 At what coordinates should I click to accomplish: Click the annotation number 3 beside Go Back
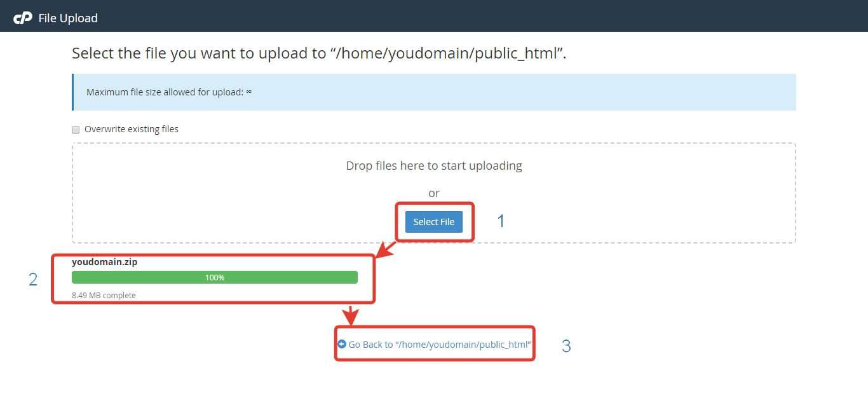pos(566,346)
